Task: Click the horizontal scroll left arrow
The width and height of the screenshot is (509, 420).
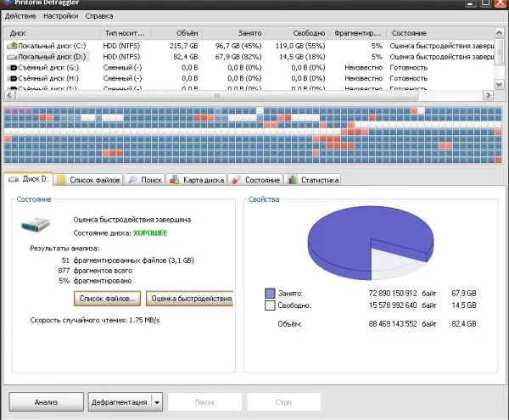Action: (x=9, y=95)
